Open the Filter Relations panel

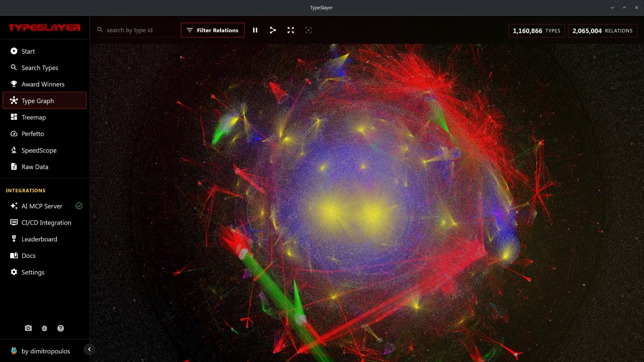pyautogui.click(x=213, y=30)
